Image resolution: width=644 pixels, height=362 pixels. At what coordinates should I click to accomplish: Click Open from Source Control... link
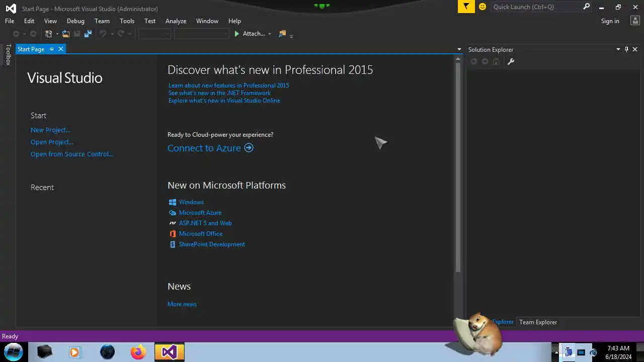[72, 154]
